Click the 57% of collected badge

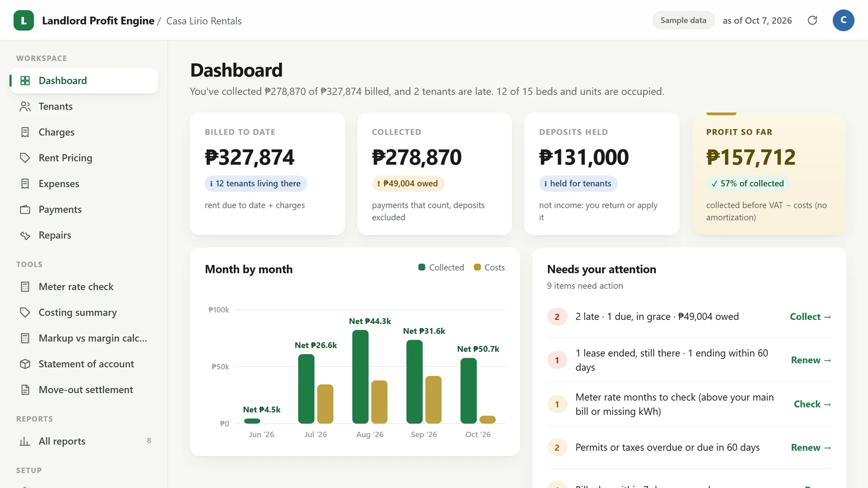click(x=748, y=183)
